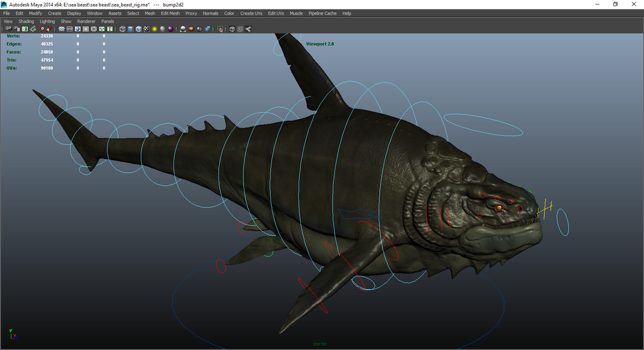Click the yellow Use All Lights icon

(x=154, y=29)
